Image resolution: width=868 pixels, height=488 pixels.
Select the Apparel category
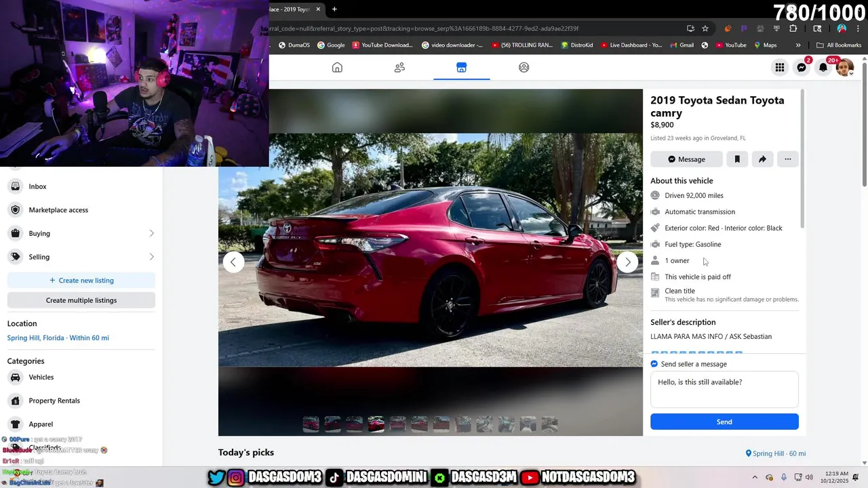pos(81,424)
